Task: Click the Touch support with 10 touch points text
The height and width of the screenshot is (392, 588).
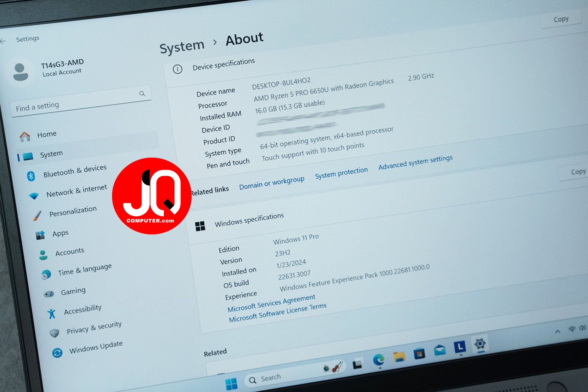Action: click(313, 151)
